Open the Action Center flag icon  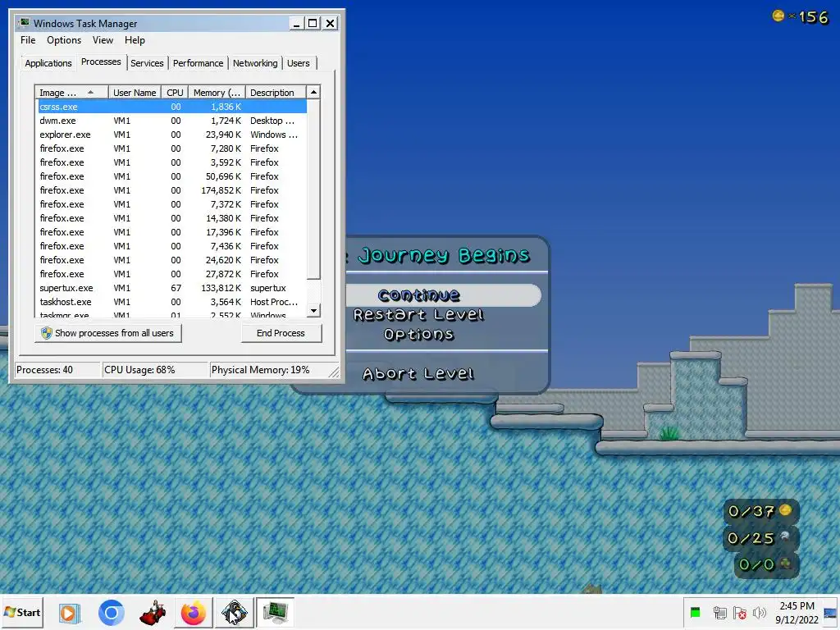click(740, 612)
